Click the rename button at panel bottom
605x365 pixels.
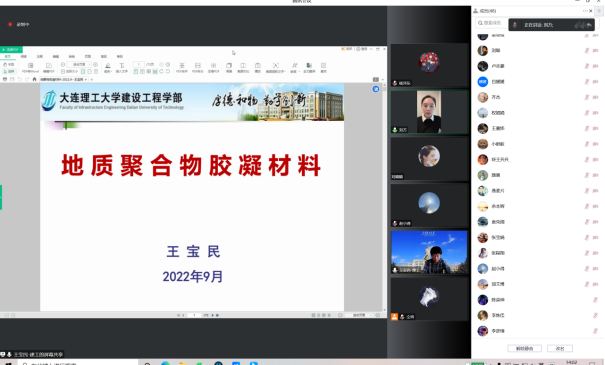(x=560, y=348)
